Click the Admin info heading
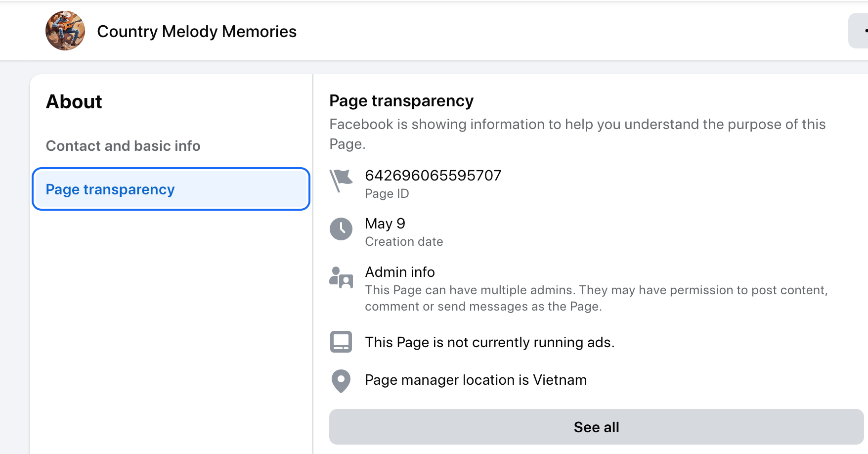The width and height of the screenshot is (868, 454). pos(400,272)
